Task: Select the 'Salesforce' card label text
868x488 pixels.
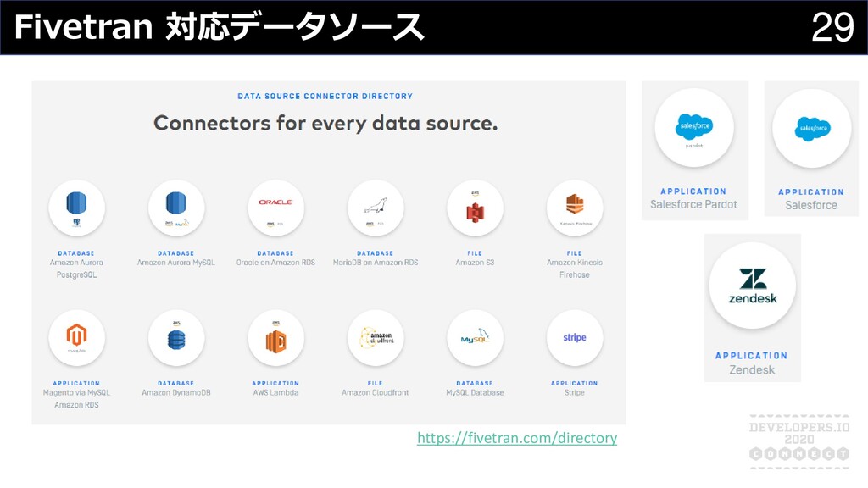Action: coord(811,205)
